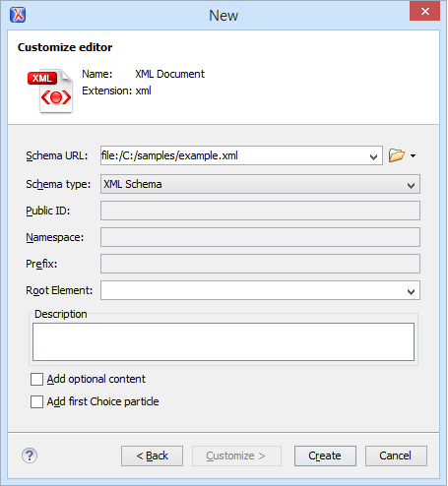This screenshot has width=448, height=486.
Task: Click the Namespace input field
Action: pos(260,237)
